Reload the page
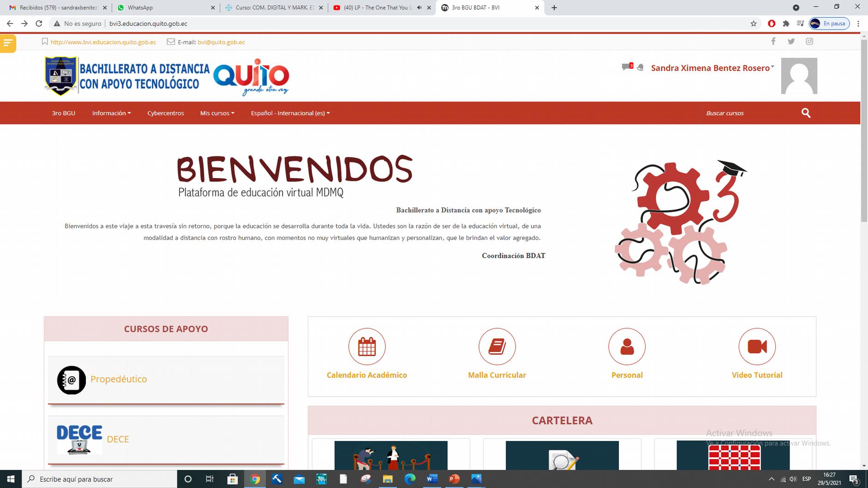This screenshot has height=488, width=868. pyautogui.click(x=39, y=24)
